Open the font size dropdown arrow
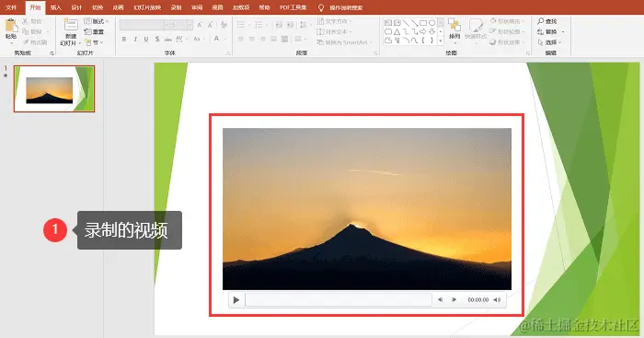The height and width of the screenshot is (338, 644). click(190, 25)
